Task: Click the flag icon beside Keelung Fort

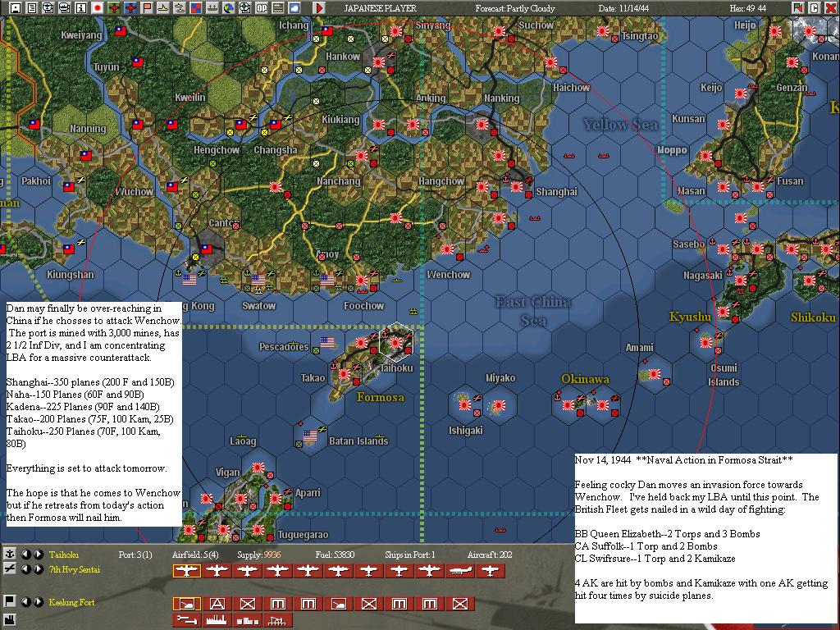Action: pyautogui.click(x=9, y=602)
